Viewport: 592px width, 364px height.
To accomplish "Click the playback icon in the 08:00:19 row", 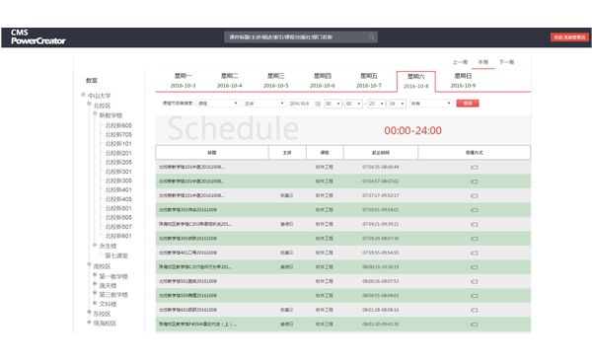I will tap(475, 267).
